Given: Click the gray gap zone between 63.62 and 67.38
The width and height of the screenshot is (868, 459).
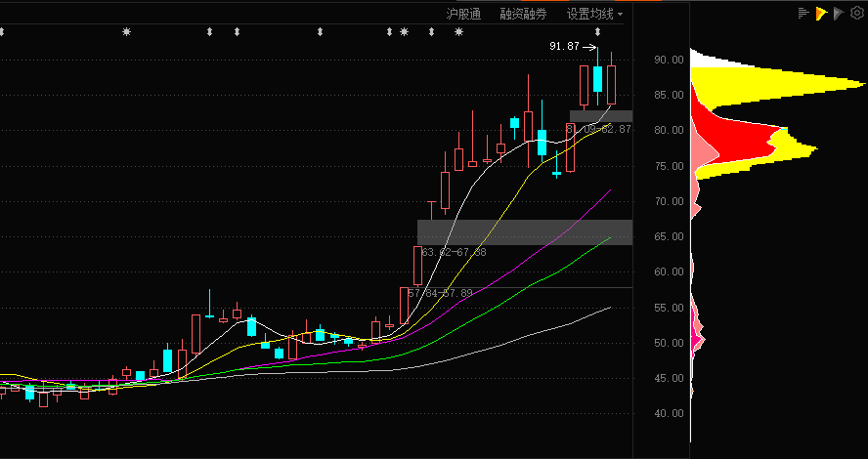Looking at the screenshot, I should (x=525, y=232).
